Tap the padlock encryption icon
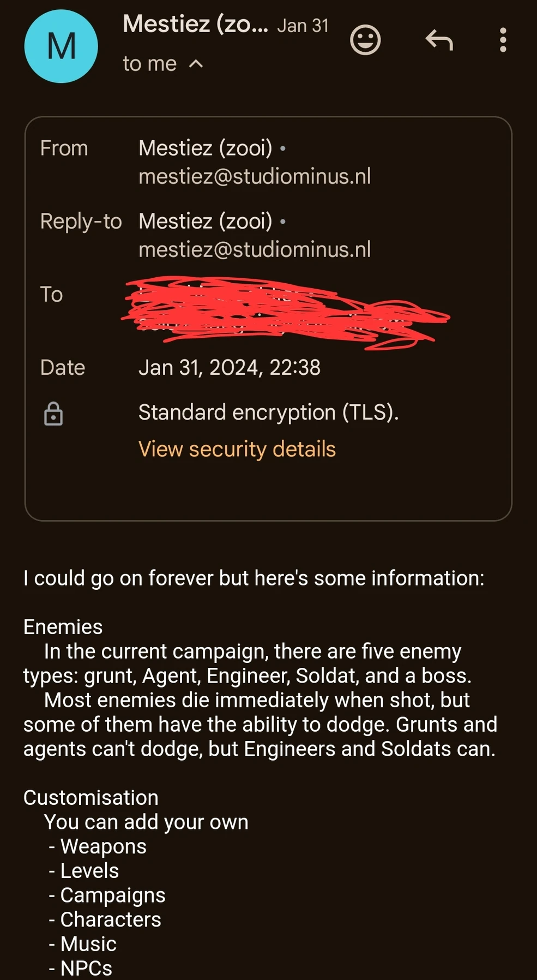 point(53,414)
